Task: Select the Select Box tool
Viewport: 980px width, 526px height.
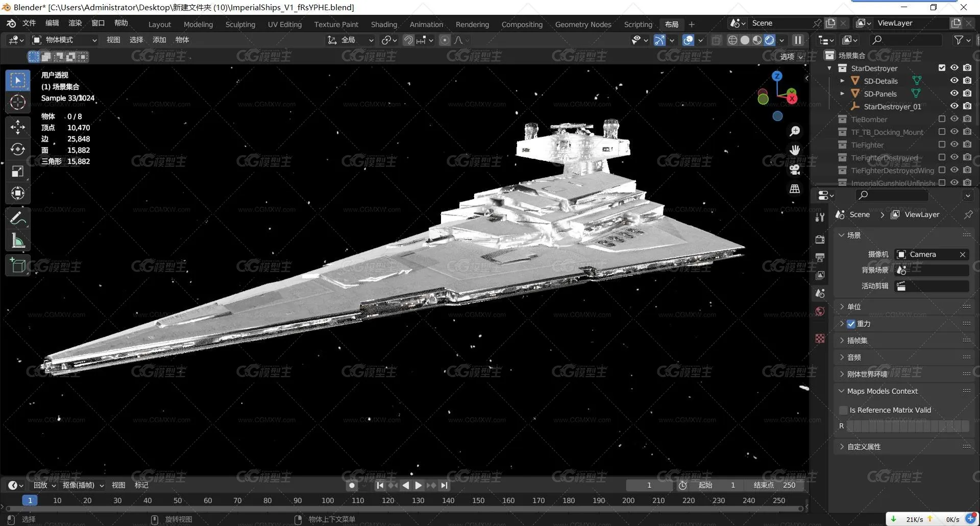Action: 18,80
